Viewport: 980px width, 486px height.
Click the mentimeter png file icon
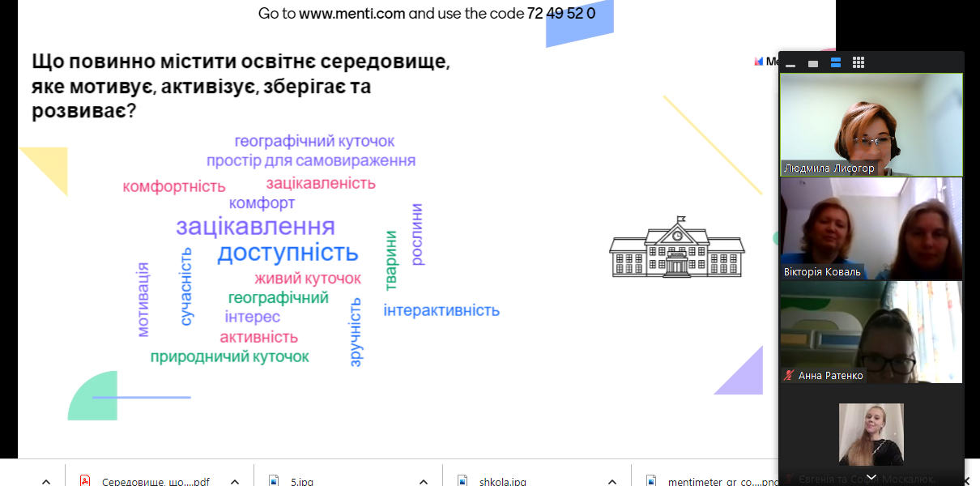(650, 481)
